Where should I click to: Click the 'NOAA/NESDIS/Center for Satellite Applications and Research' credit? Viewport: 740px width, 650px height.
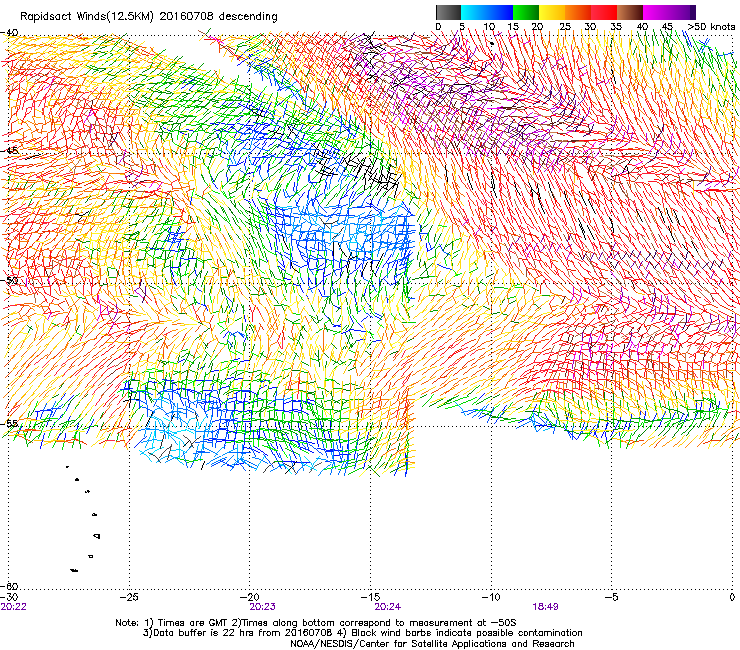(x=432, y=644)
